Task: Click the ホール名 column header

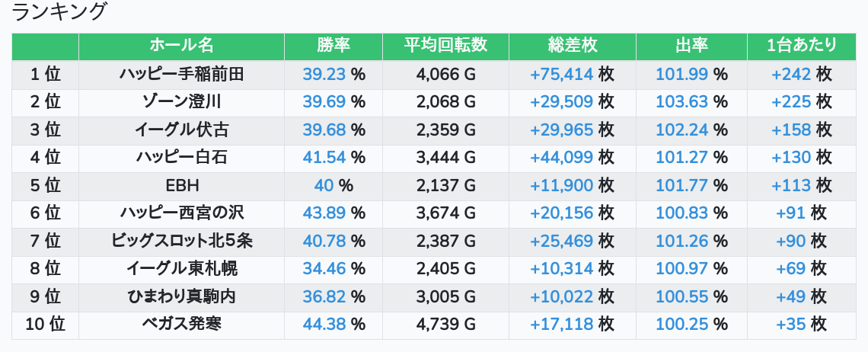Action: [181, 46]
